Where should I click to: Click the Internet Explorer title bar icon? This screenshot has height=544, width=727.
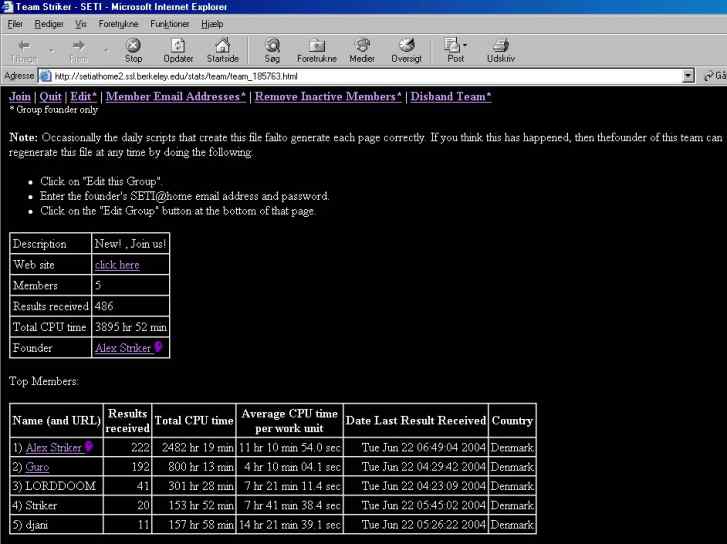[7, 6]
